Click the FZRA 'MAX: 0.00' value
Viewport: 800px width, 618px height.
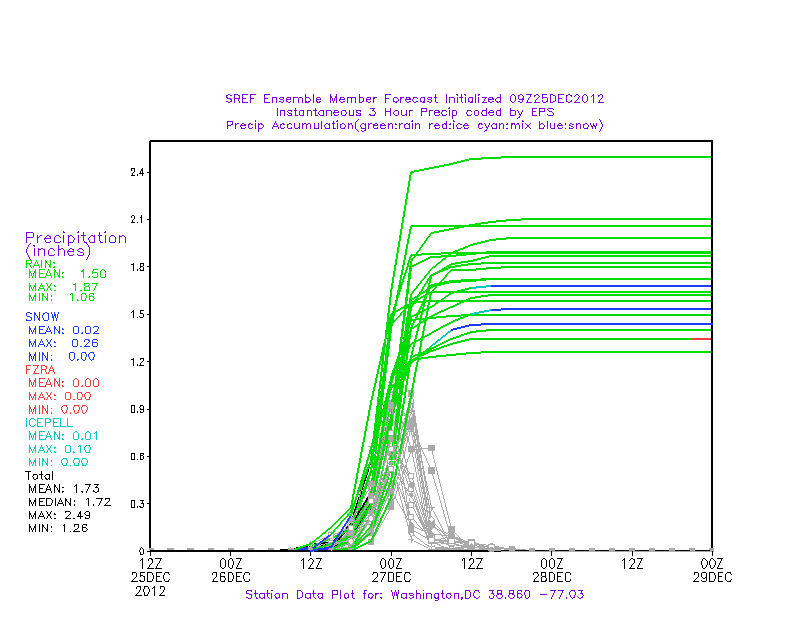60,396
